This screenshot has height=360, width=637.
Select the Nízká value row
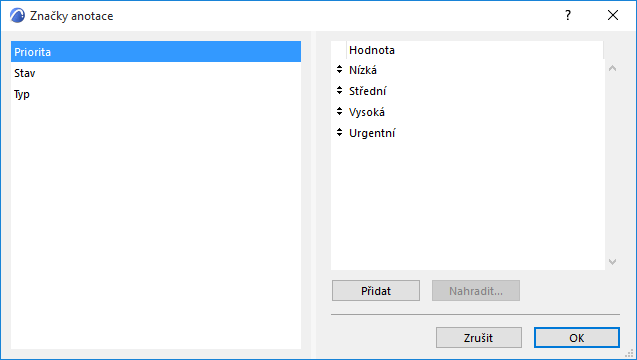point(468,70)
